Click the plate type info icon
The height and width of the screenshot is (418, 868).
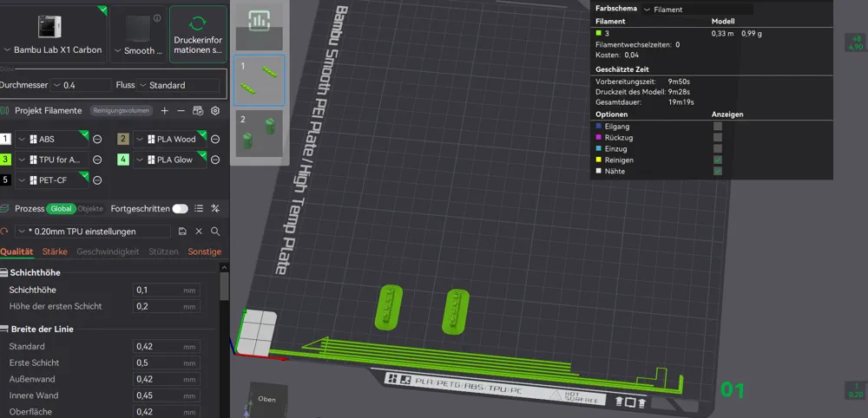(x=157, y=18)
